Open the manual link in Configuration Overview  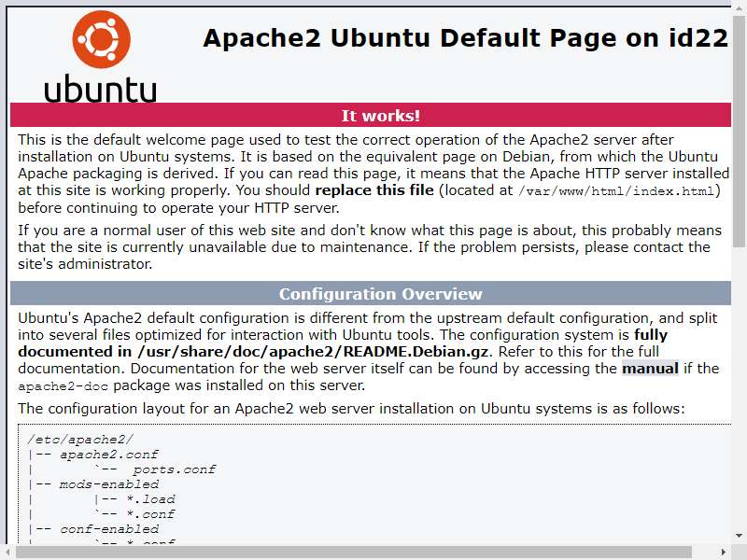(650, 369)
